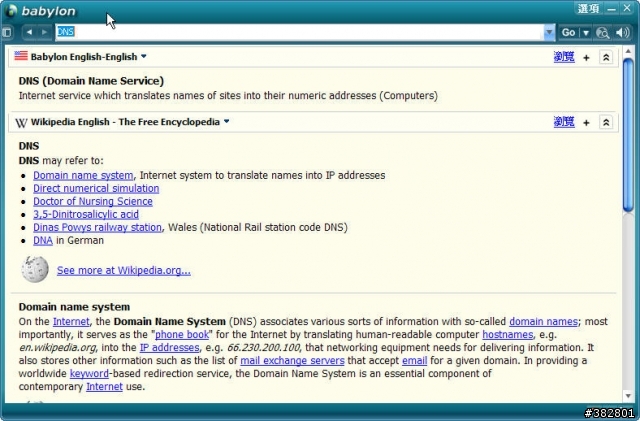Viewport: 640px width, 421px height.
Task: Play pronunciation with the speaker icon
Action: click(x=622, y=32)
